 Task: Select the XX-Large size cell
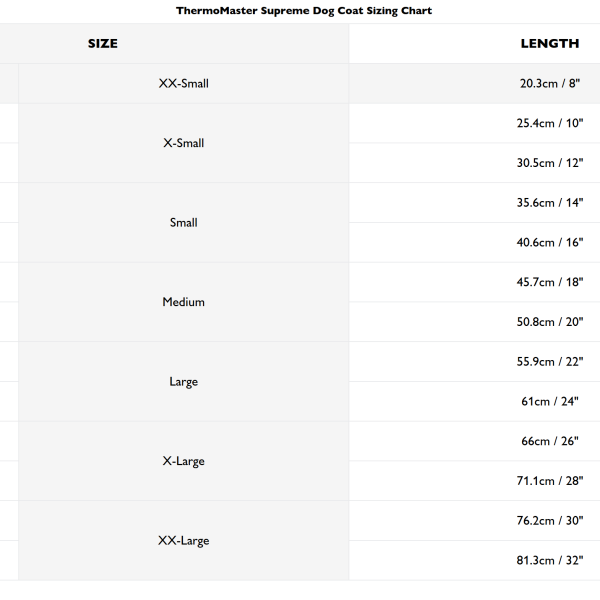point(184,541)
